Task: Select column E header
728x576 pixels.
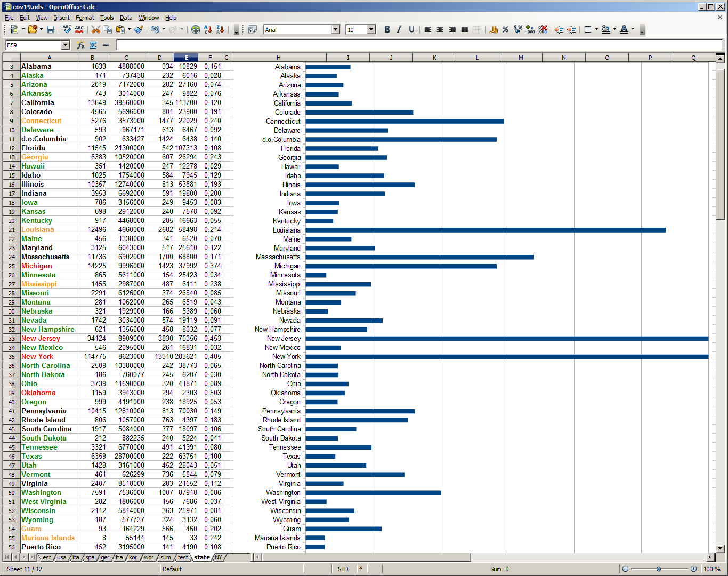Action: (186, 58)
